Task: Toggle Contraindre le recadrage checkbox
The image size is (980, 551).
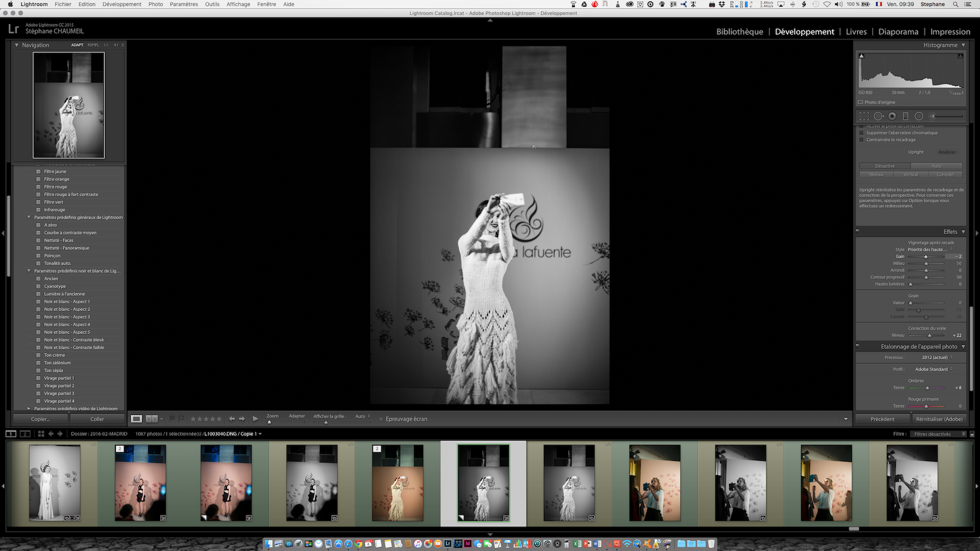Action: pos(861,140)
